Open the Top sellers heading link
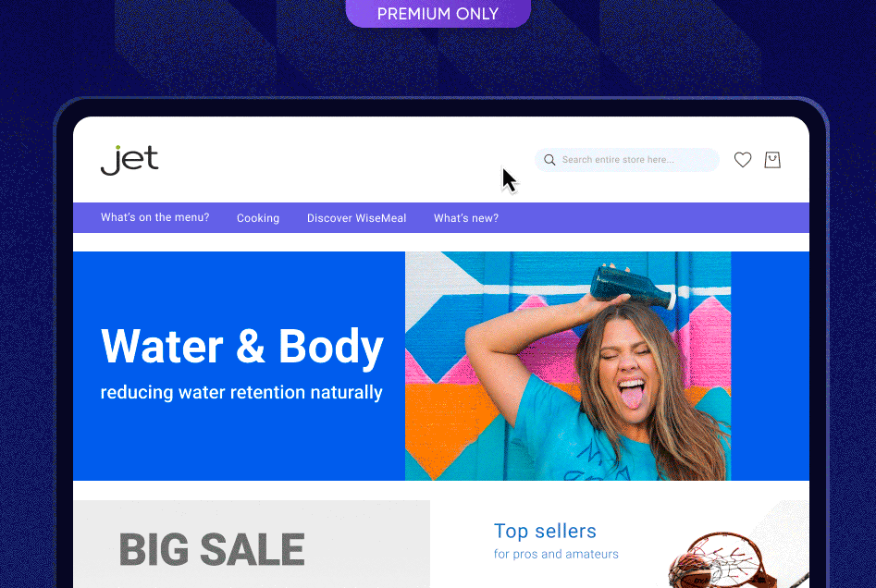Image resolution: width=876 pixels, height=588 pixels. (x=545, y=531)
